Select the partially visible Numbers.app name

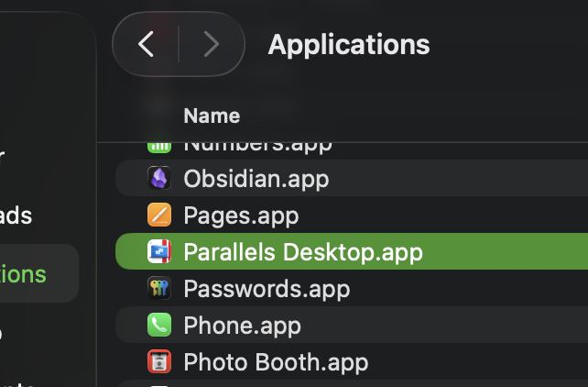[257, 146]
